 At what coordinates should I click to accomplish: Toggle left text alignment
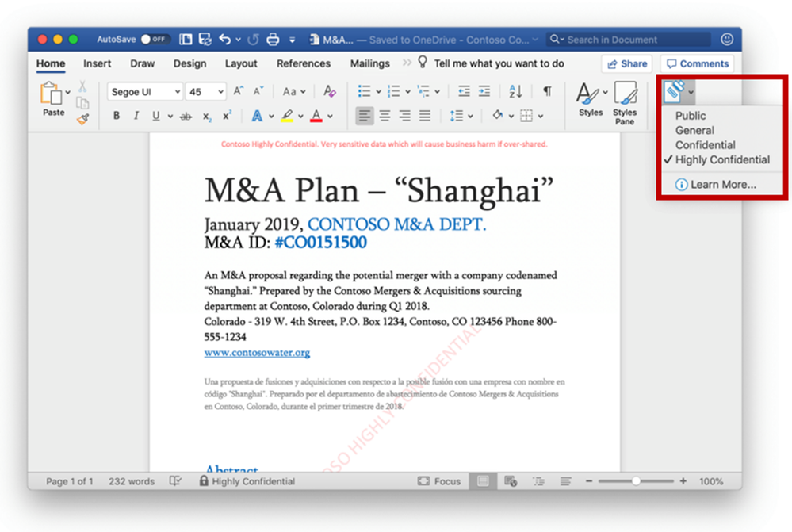click(364, 117)
